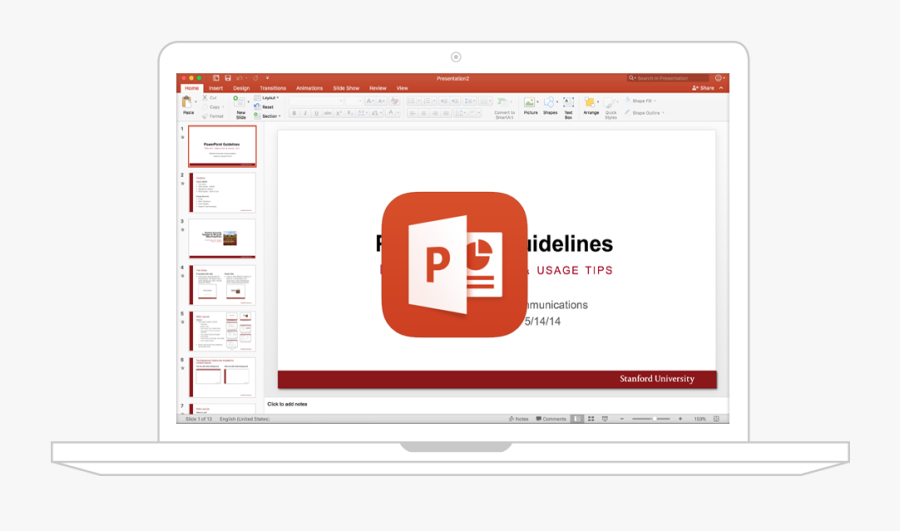Fit slide to window icon

click(x=716, y=419)
